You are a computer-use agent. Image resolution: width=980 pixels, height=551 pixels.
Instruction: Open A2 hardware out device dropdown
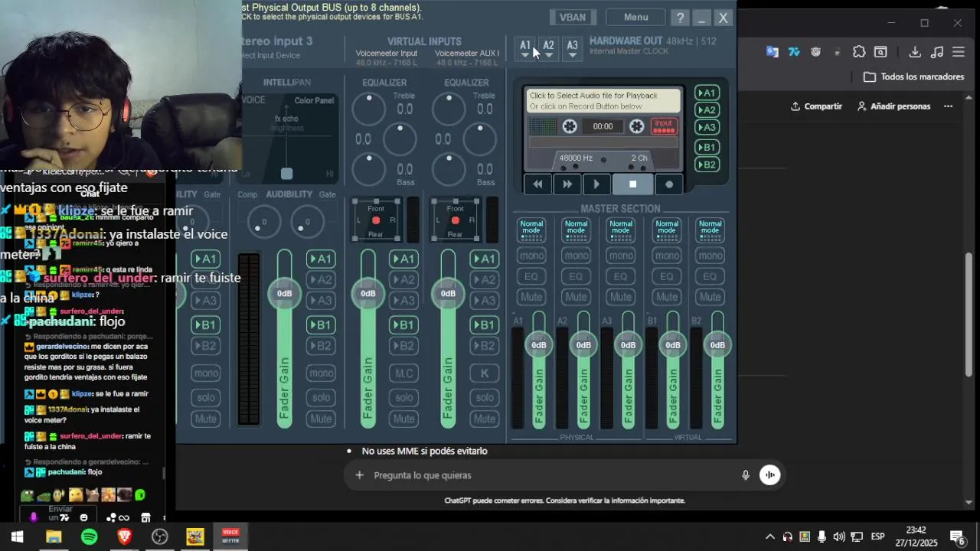548,48
